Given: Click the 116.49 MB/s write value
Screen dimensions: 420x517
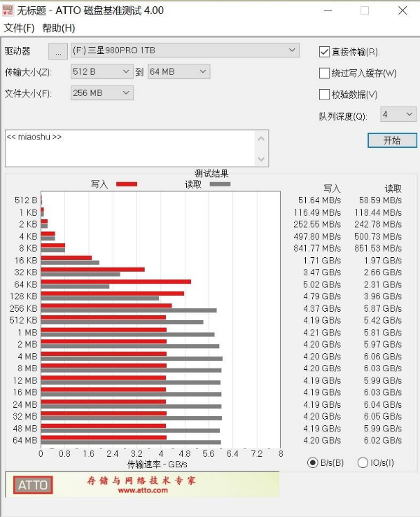Looking at the screenshot, I should pos(317,212).
